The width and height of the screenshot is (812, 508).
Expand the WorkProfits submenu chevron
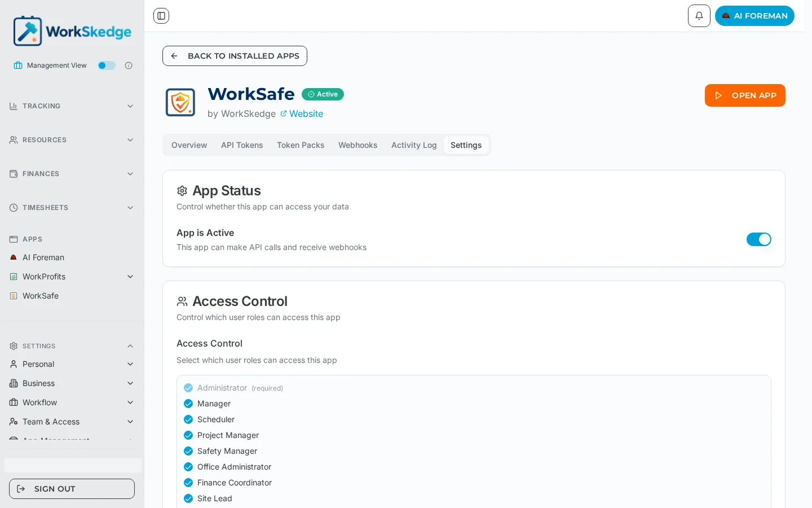130,277
